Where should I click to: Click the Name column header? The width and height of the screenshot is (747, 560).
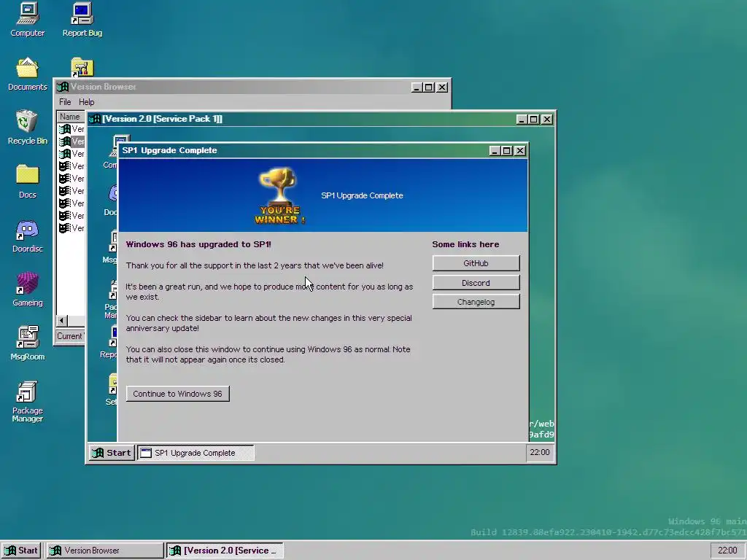(71, 117)
